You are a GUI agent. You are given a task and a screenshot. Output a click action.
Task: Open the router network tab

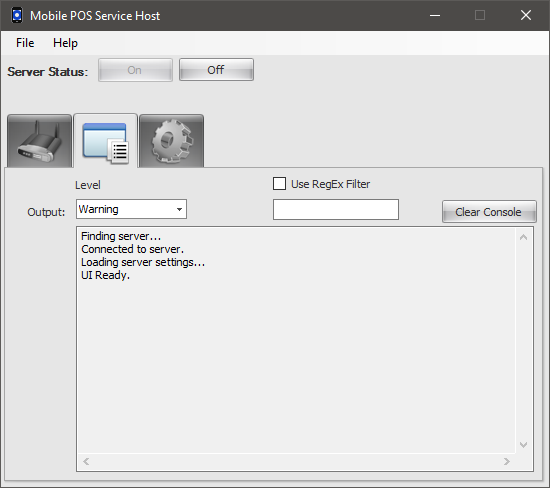point(39,141)
